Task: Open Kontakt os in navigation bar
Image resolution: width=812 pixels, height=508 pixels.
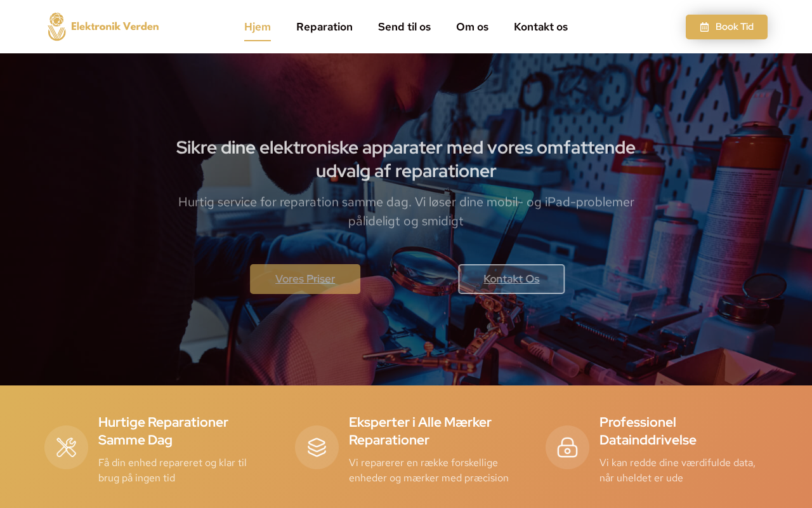Action: click(x=540, y=27)
